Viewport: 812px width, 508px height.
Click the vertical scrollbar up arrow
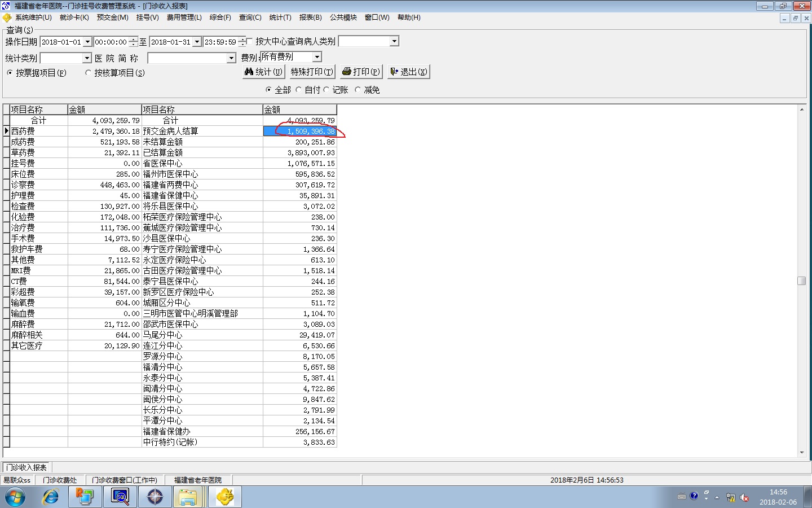click(x=802, y=110)
